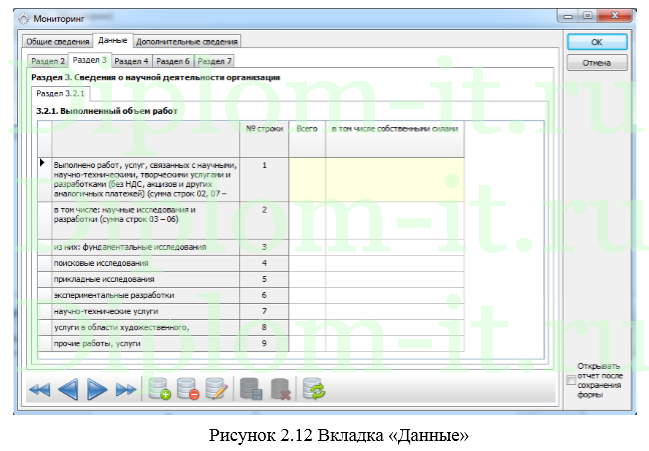
Task: Click own-forces cell for row 1
Action: click(395, 179)
